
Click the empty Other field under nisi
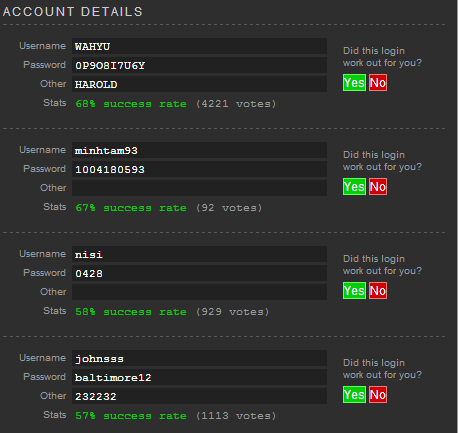199,292
